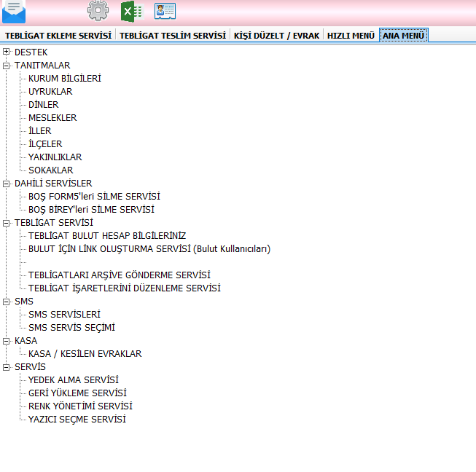Select SMS SERVİS SEÇİMİ item

pos(71,328)
